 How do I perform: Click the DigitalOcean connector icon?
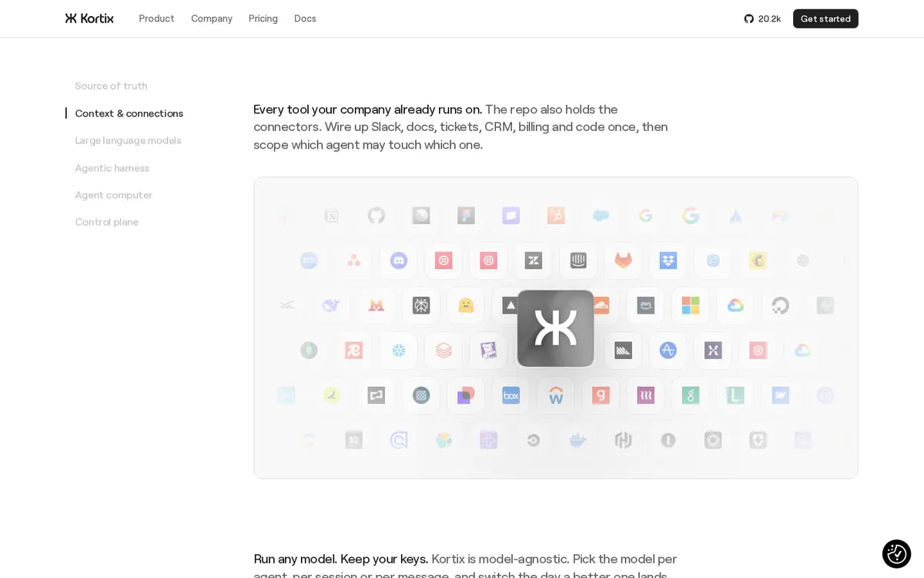click(781, 305)
